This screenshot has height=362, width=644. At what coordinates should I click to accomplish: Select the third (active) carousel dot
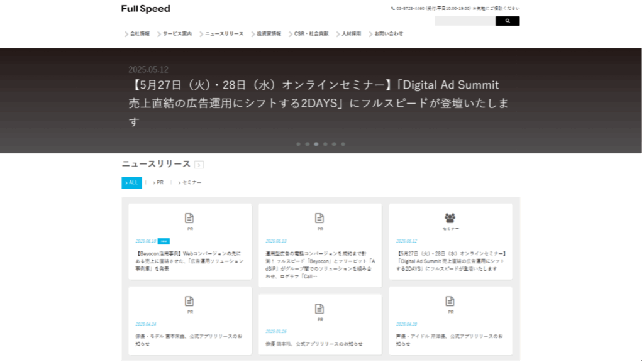(x=316, y=144)
